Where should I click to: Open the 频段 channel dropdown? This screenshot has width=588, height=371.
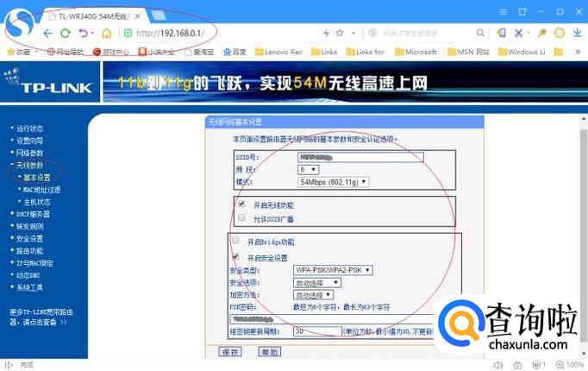pos(309,170)
